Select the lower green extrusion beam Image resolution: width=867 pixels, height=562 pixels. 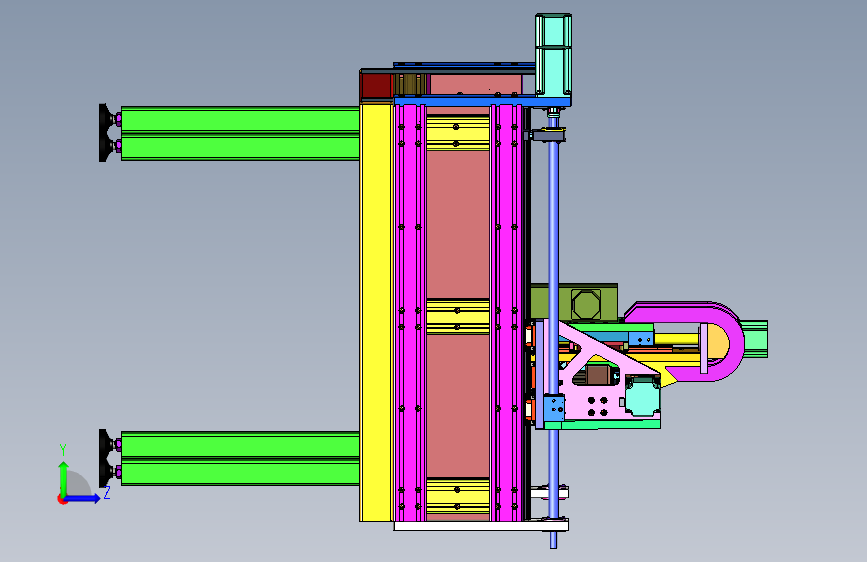240,459
